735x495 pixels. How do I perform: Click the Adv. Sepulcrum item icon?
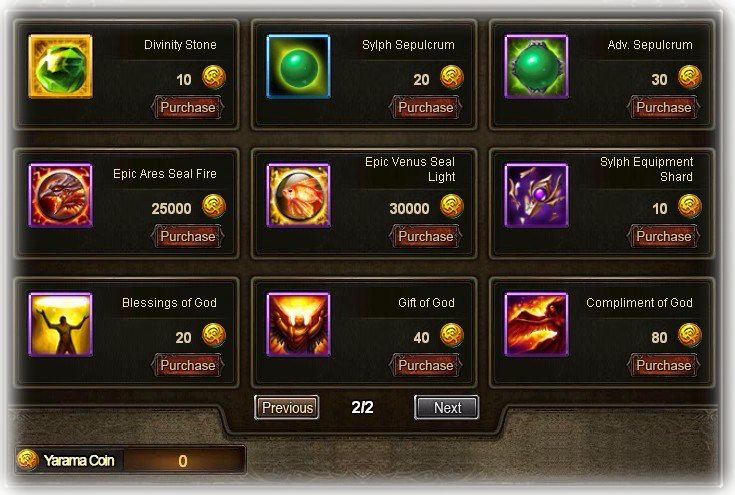point(537,66)
